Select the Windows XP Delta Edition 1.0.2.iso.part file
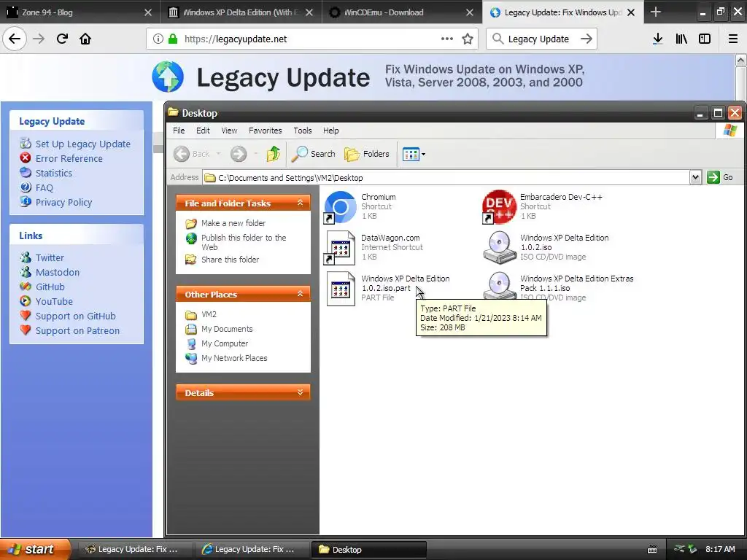 340,289
